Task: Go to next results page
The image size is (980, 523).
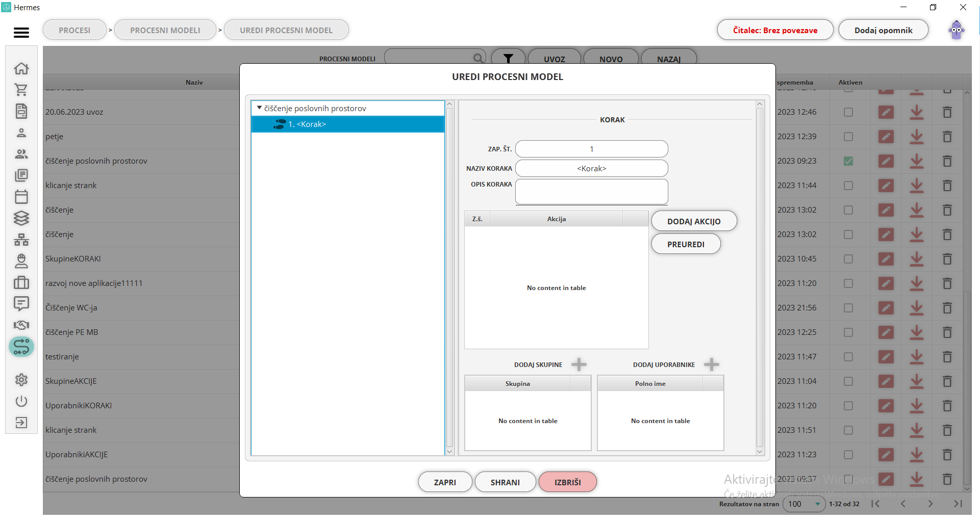Action: (x=931, y=504)
